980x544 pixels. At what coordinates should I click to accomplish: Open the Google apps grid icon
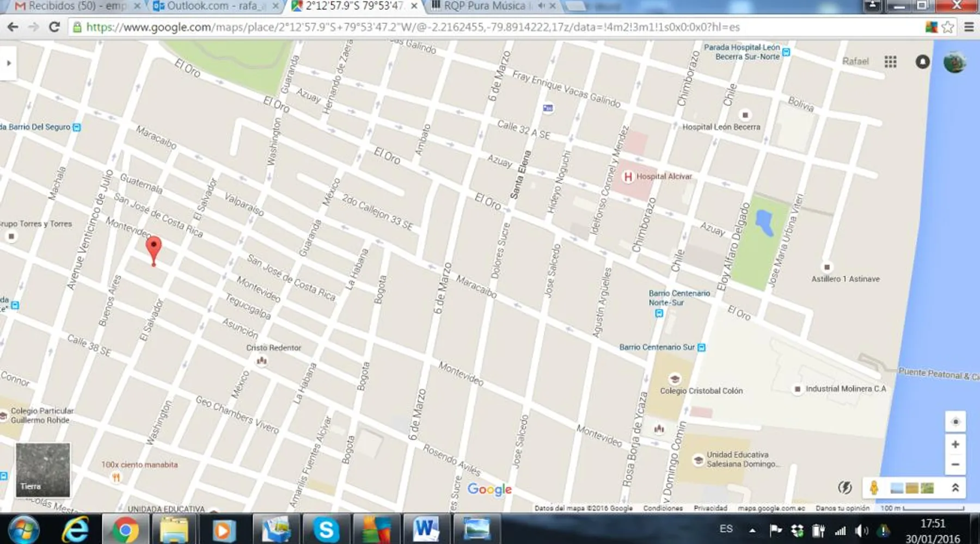pos(890,61)
